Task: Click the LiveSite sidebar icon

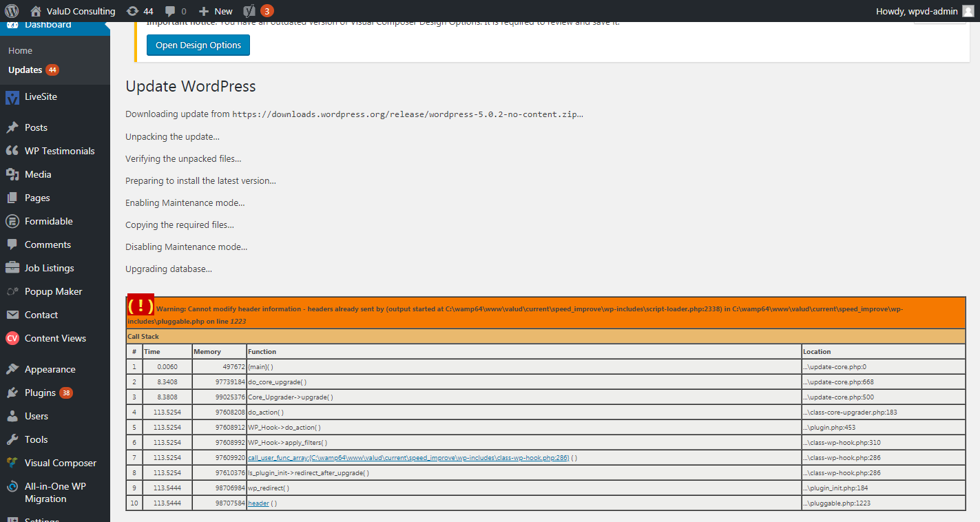Action: tap(12, 97)
